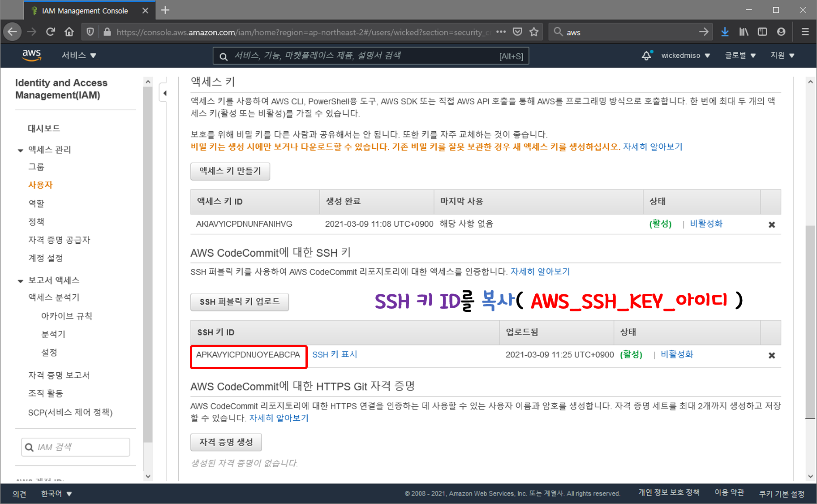
Task: Click the SSH 퍼블릭 키 업로드 button
Action: (240, 302)
